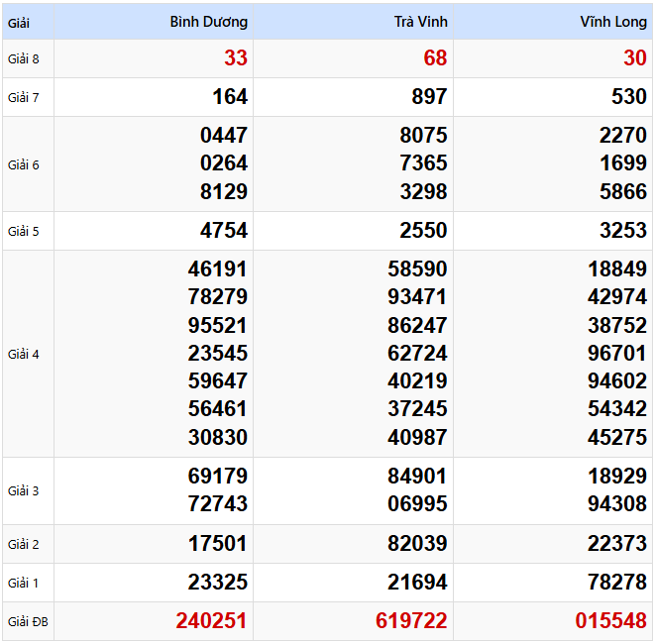Open the Trà Vinh column header
The width and height of the screenshot is (655, 644).
(x=420, y=21)
